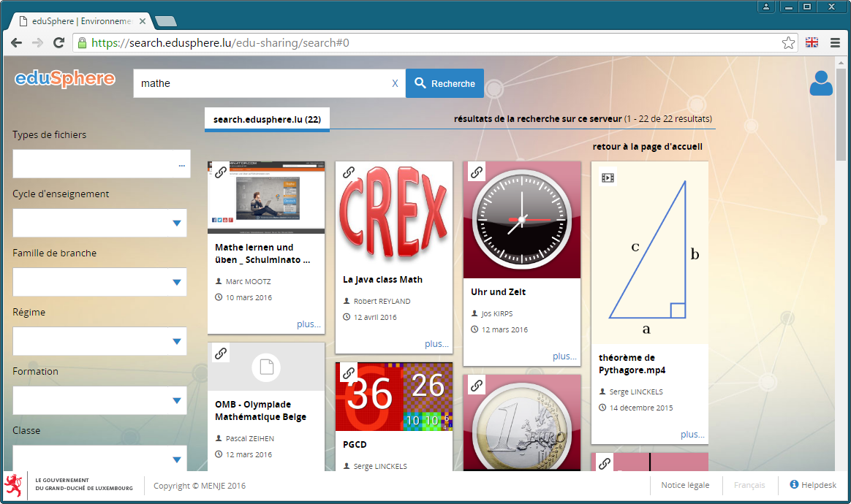Click the UK flag language extension icon
Screen dimensions: 851x504
tap(812, 43)
